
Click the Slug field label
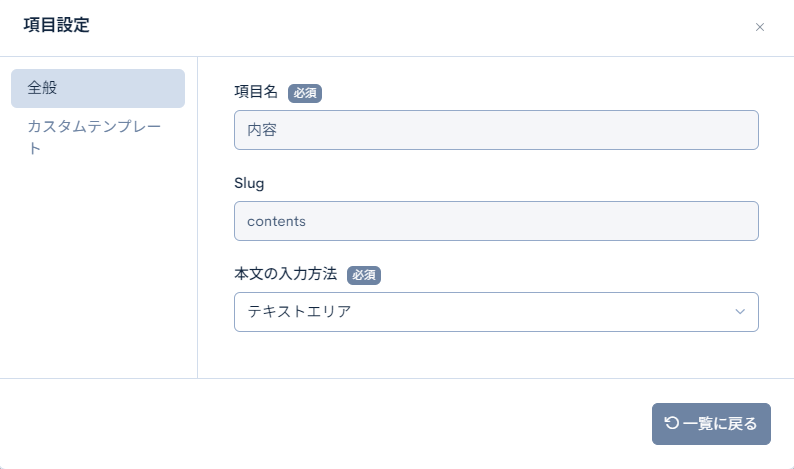(x=248, y=183)
